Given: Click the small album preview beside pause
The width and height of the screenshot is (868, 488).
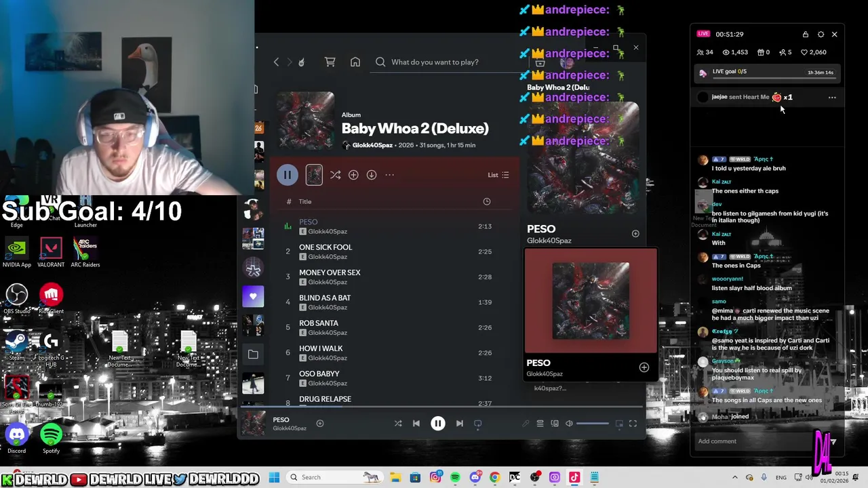Looking at the screenshot, I should pos(314,175).
